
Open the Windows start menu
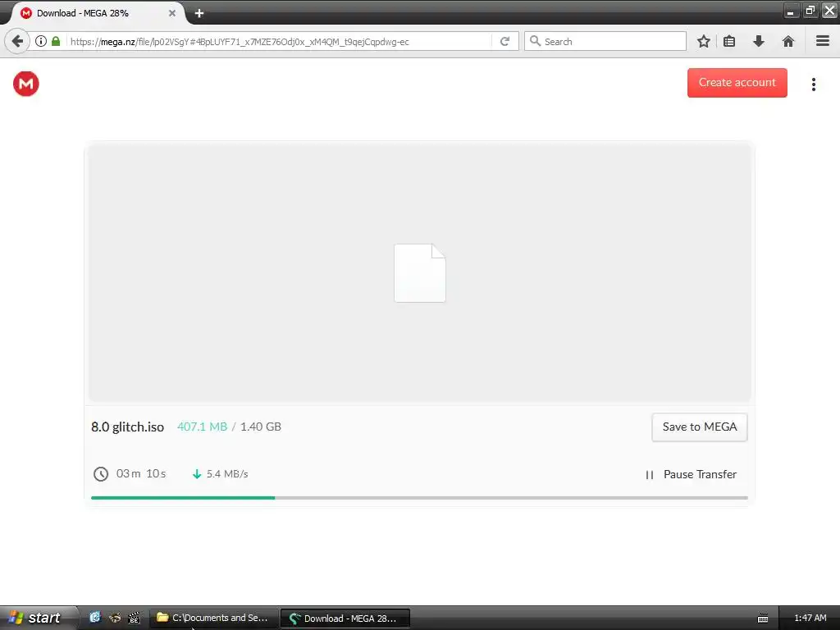(x=38, y=618)
